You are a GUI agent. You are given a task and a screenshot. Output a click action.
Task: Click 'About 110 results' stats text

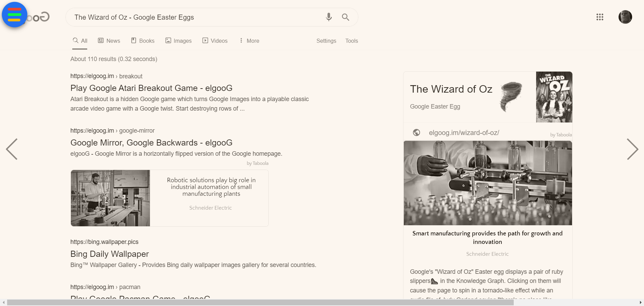pyautogui.click(x=114, y=59)
